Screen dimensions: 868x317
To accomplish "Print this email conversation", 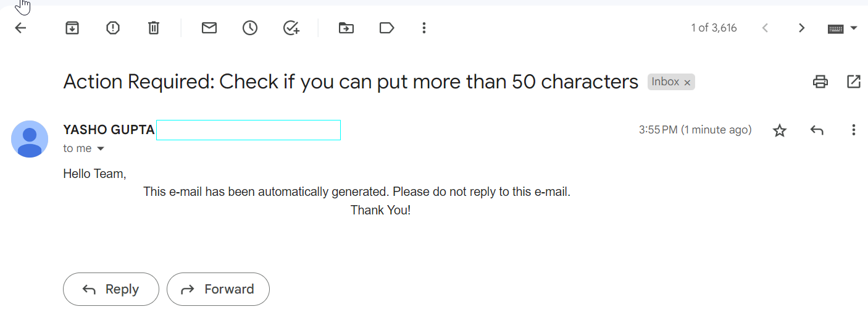I will (820, 82).
